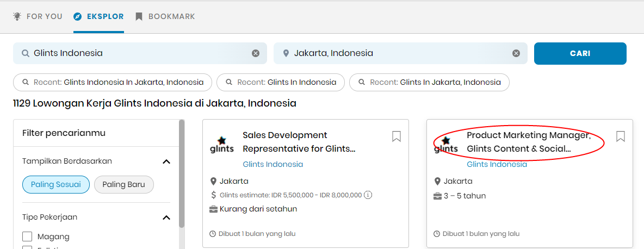This screenshot has width=644, height=249.
Task: Open the Bookmark tab
Action: pos(165,16)
